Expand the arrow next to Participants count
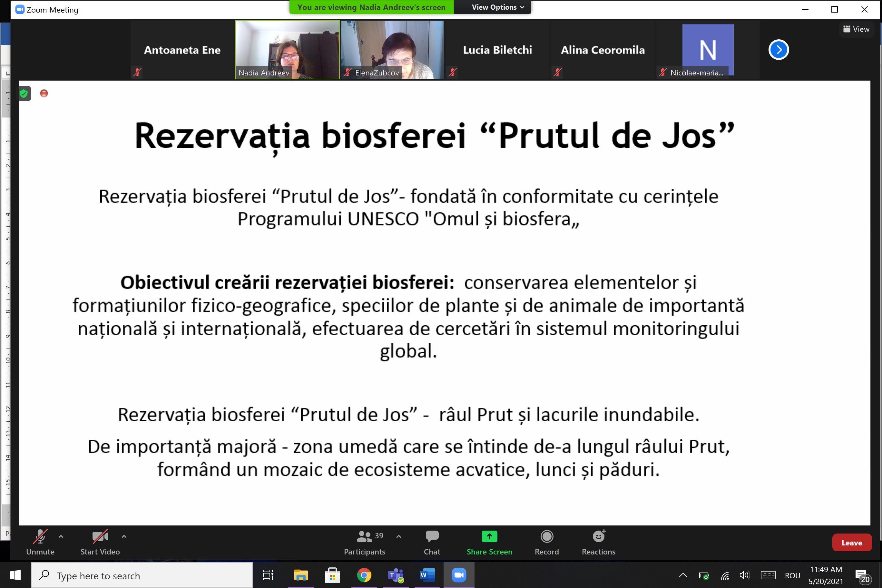This screenshot has height=588, width=882. tap(399, 537)
